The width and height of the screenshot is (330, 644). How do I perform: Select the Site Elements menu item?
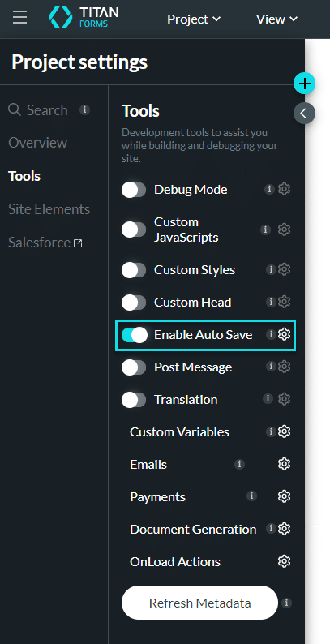(x=49, y=209)
